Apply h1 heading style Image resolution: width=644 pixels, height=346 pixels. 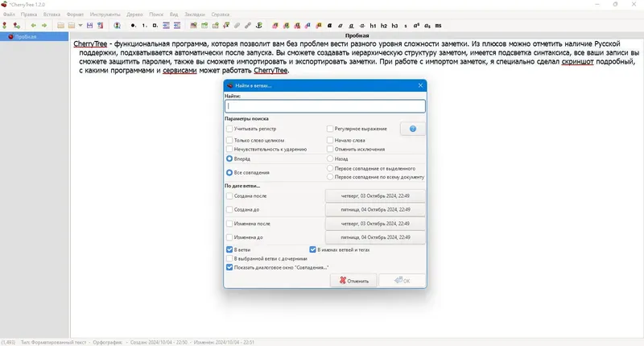pyautogui.click(x=373, y=26)
